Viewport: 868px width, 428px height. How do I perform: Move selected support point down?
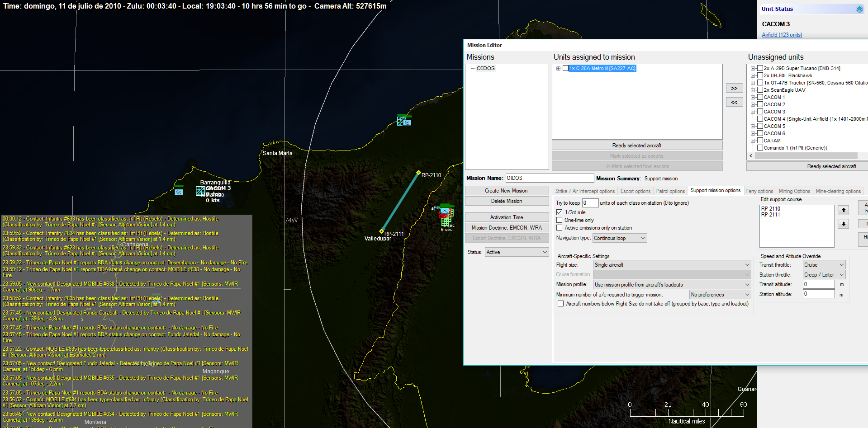tap(844, 224)
